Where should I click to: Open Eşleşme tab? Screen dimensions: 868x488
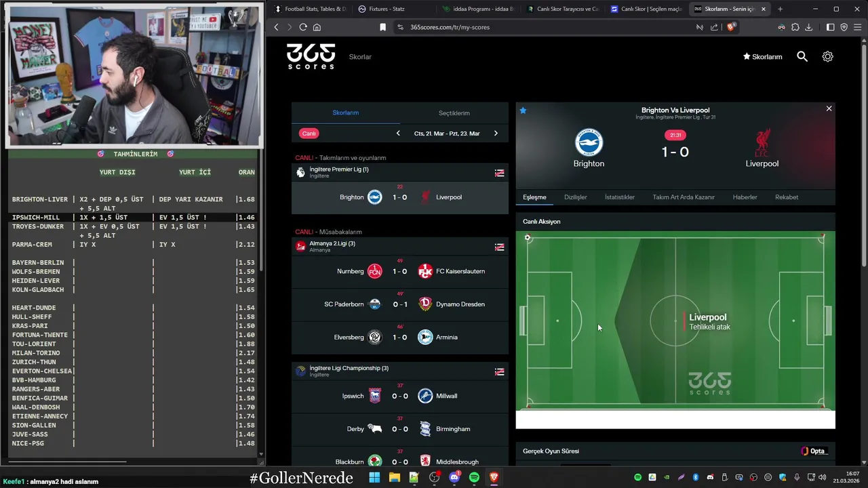coord(534,197)
